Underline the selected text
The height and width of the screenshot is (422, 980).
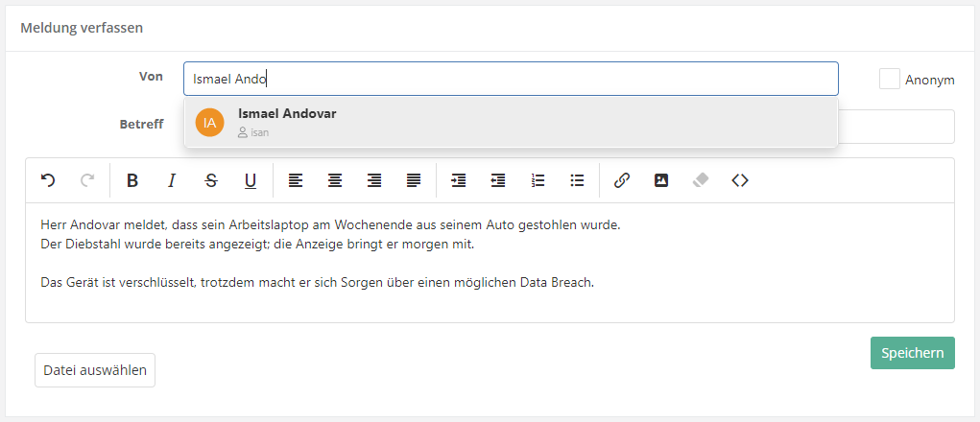click(x=251, y=180)
